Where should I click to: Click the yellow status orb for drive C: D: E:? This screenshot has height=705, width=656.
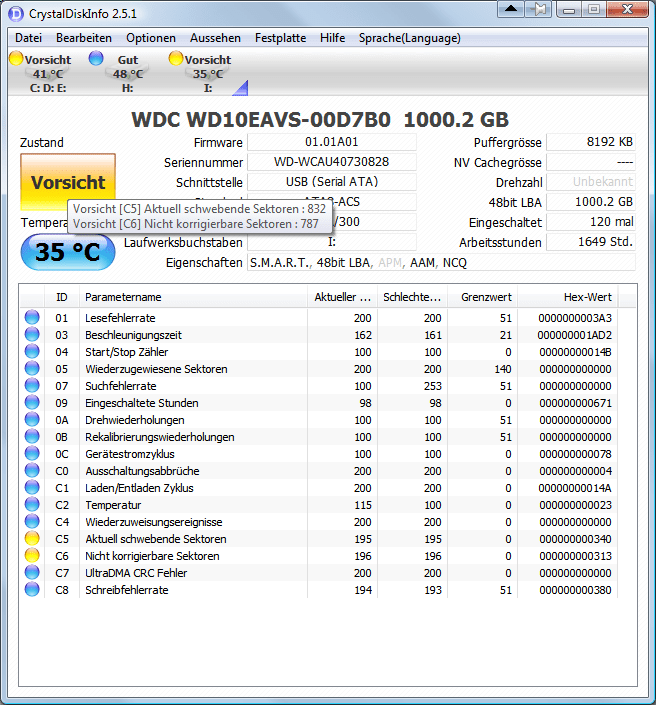(x=16, y=58)
